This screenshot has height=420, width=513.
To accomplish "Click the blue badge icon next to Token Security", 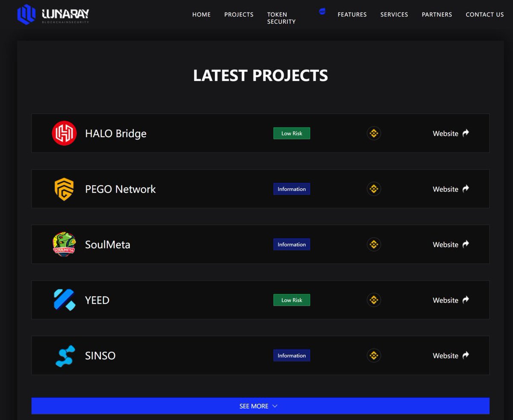I will [322, 11].
